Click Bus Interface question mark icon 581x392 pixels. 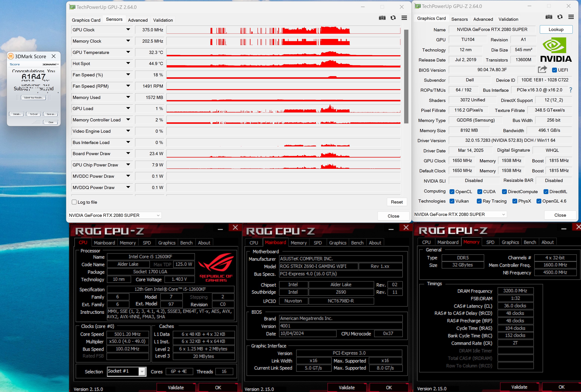tap(570, 90)
